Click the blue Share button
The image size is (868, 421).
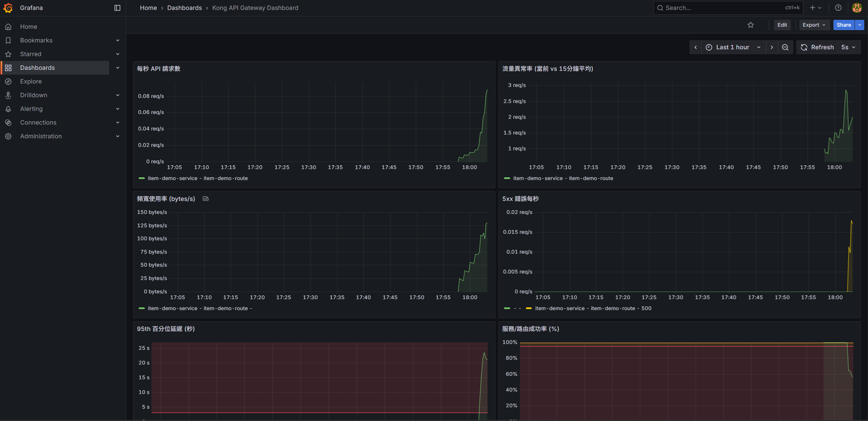tap(843, 25)
